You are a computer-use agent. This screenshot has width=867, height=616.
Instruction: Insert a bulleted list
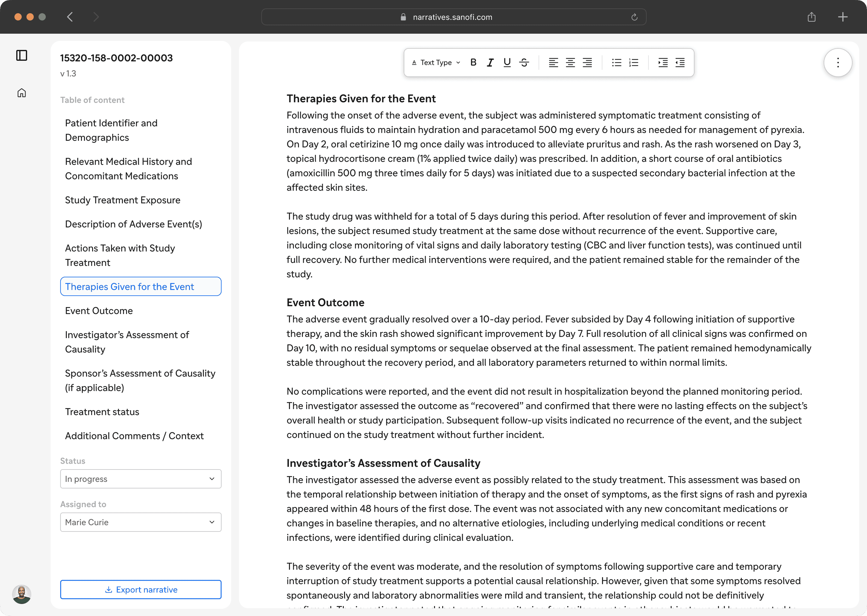click(x=617, y=63)
